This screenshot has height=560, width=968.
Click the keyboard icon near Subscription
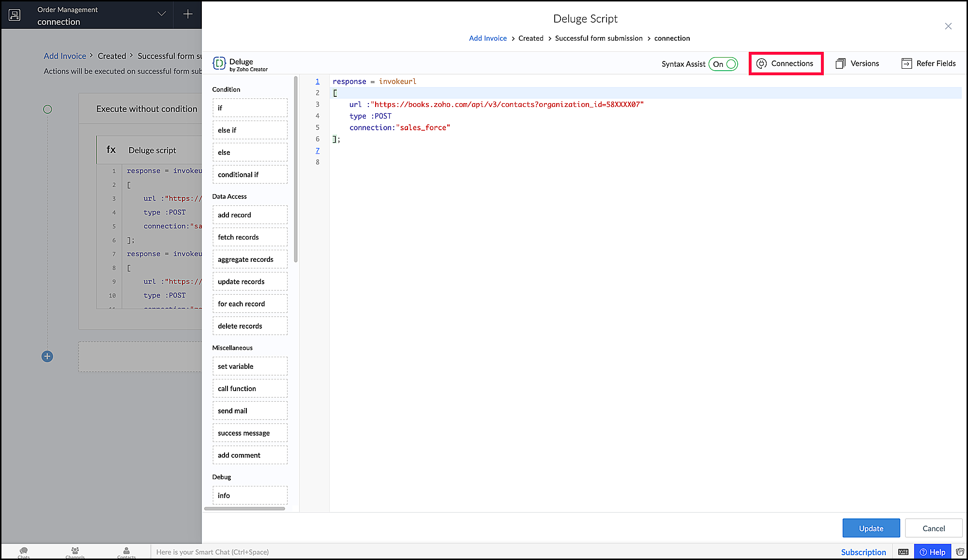(x=903, y=552)
